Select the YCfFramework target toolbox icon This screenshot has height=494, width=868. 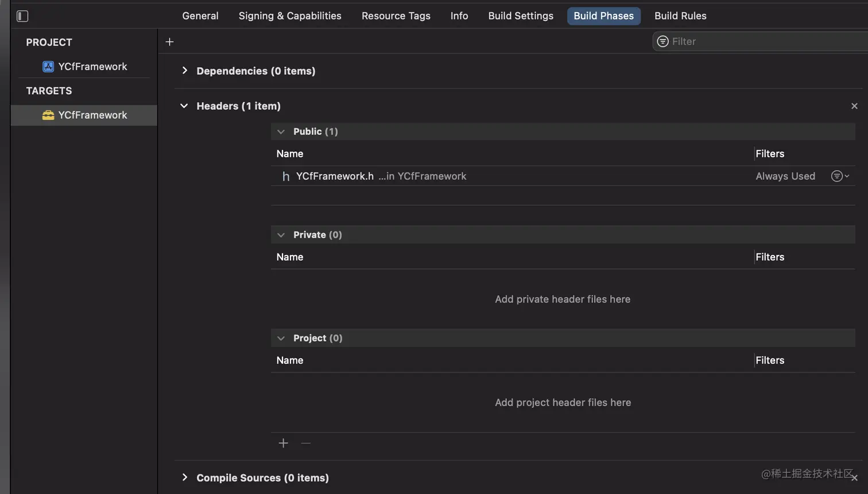pos(48,115)
